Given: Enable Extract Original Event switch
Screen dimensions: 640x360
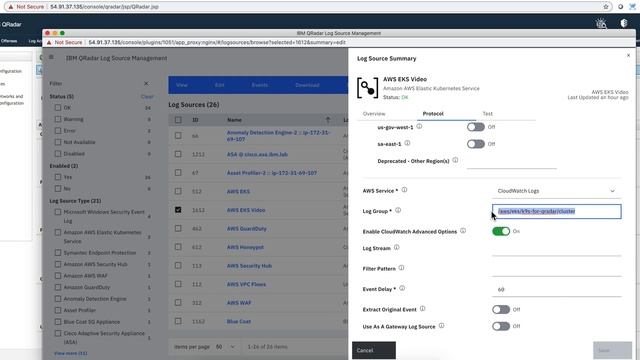Looking at the screenshot, I should coord(501,309).
